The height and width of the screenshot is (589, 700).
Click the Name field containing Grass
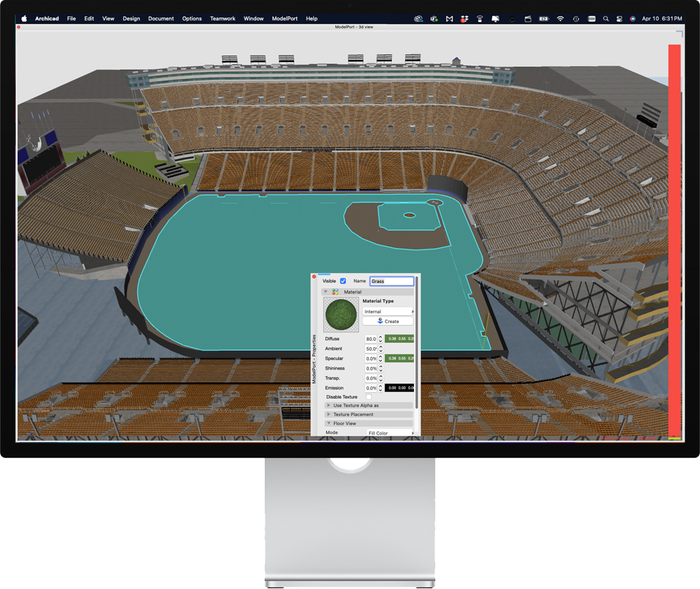(391, 281)
